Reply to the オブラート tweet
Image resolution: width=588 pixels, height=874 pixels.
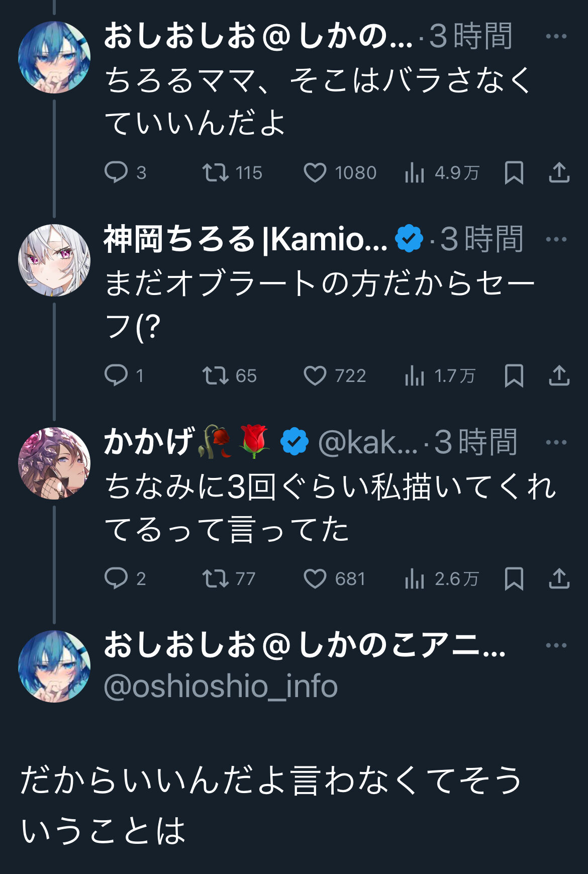tap(116, 375)
